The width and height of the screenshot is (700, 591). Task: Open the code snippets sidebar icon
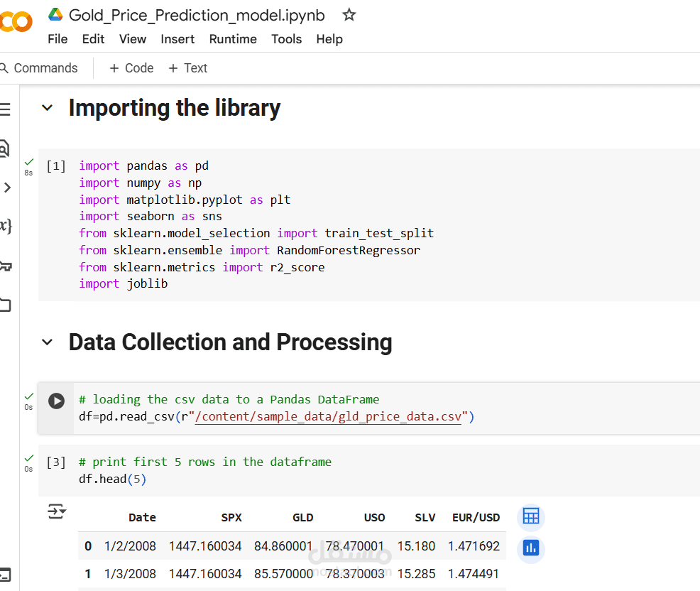pos(6,188)
